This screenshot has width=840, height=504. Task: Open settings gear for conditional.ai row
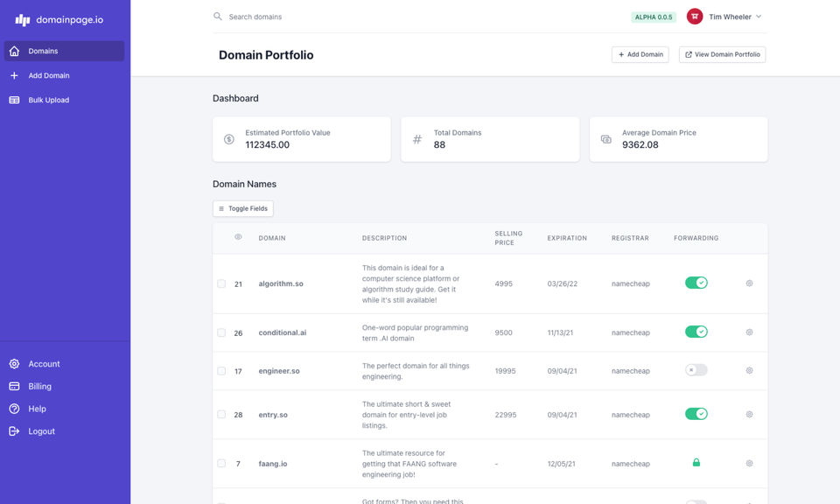click(x=750, y=332)
